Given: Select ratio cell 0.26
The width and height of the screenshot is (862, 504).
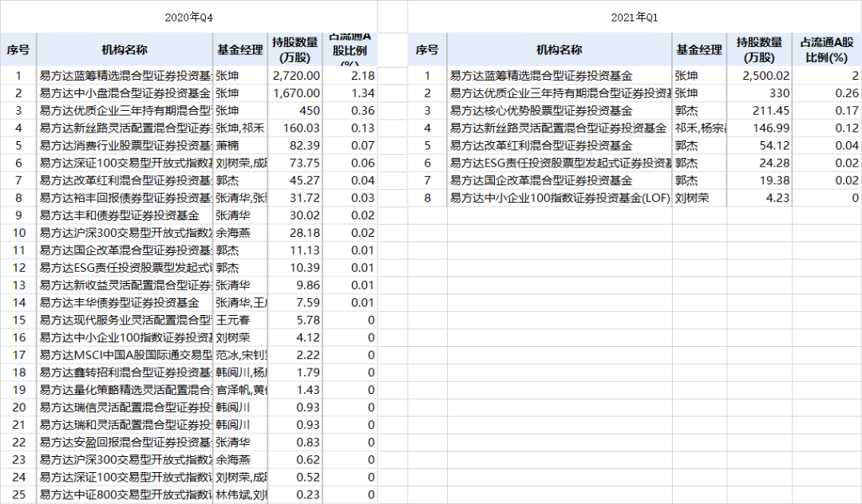Looking at the screenshot, I should click(x=827, y=93).
